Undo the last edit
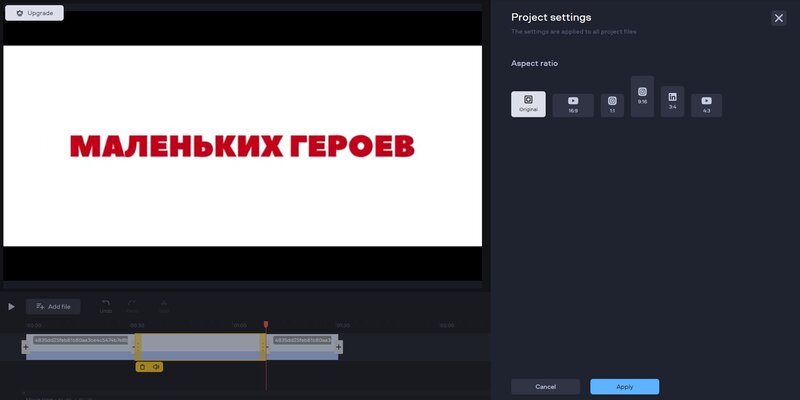The height and width of the screenshot is (400, 800). point(106,306)
